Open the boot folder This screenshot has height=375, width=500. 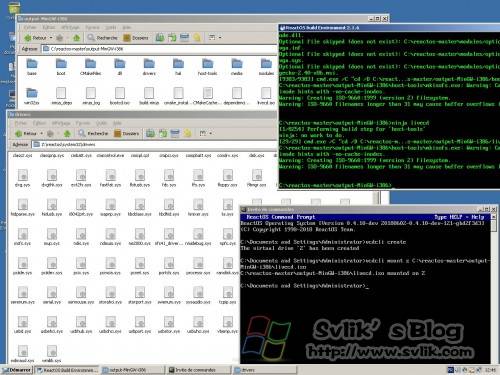(x=61, y=66)
